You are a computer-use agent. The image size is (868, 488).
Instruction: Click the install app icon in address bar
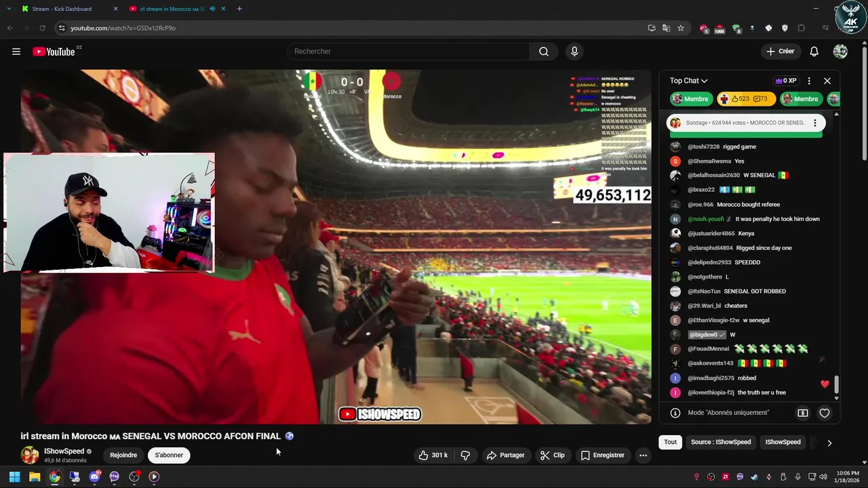[652, 28]
